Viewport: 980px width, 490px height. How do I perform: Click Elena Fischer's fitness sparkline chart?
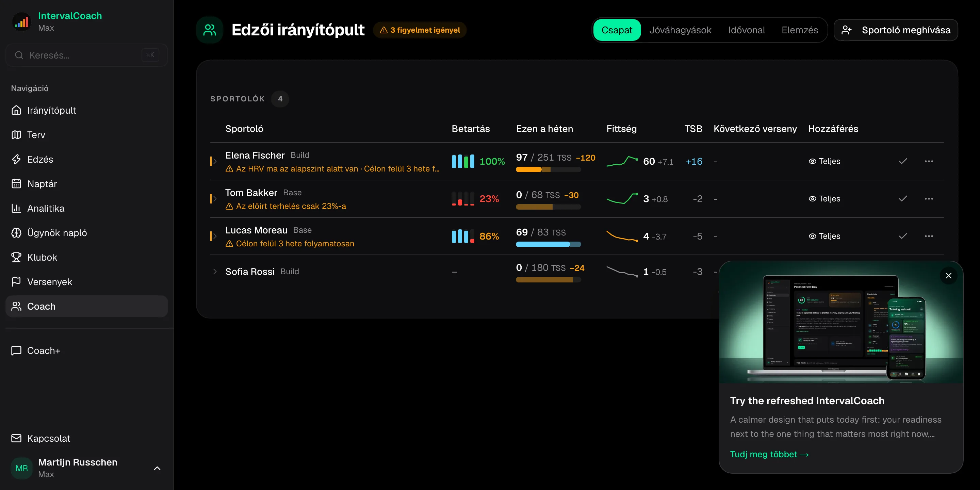point(622,161)
